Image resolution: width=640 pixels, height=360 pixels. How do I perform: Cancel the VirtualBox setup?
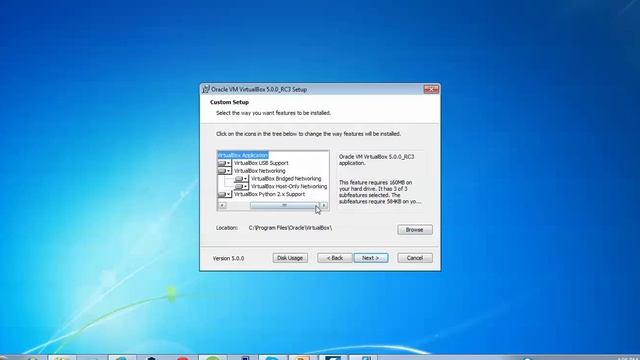click(415, 258)
